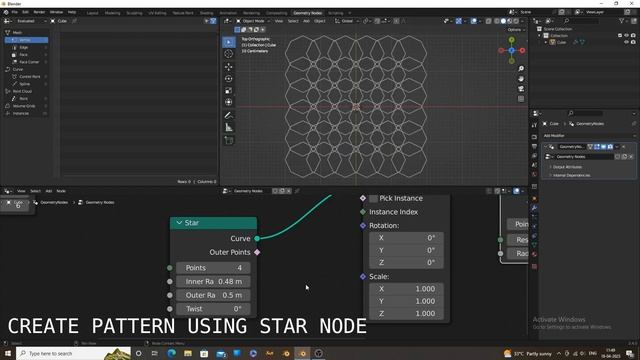The height and width of the screenshot is (360, 640).
Task: Click the Windows Start button
Action: click(8, 353)
